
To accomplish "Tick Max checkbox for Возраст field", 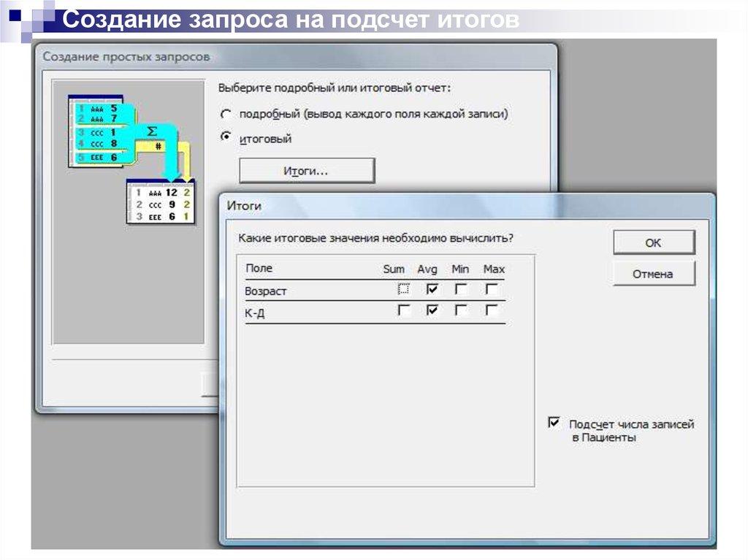I will click(492, 289).
